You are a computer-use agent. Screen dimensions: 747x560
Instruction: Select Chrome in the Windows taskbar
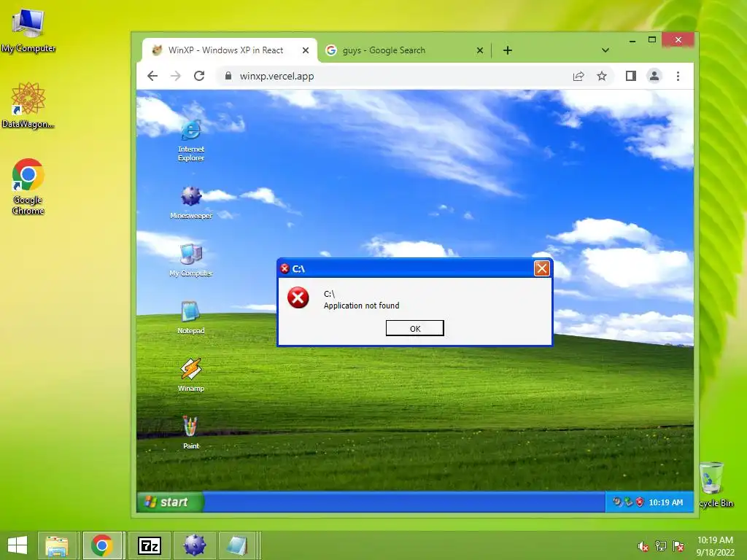[x=102, y=545]
